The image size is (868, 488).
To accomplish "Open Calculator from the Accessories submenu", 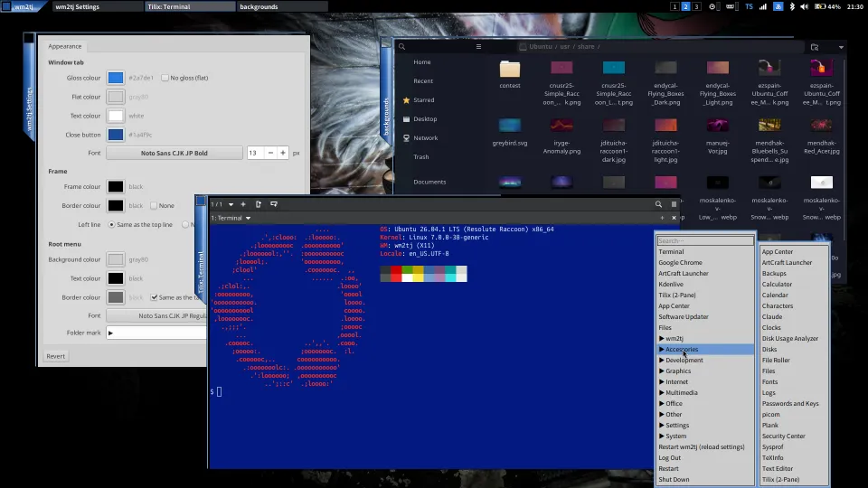I will [x=795, y=285].
